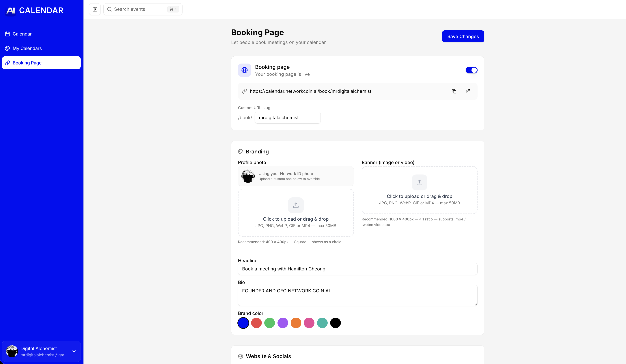Click the search events magnifier icon
626x364 pixels.
click(109, 9)
